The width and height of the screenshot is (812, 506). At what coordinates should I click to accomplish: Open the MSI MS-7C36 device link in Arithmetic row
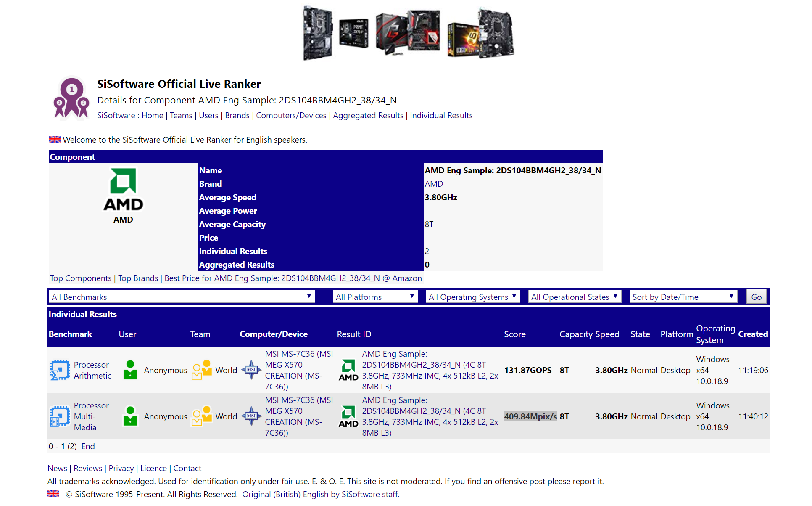299,370
